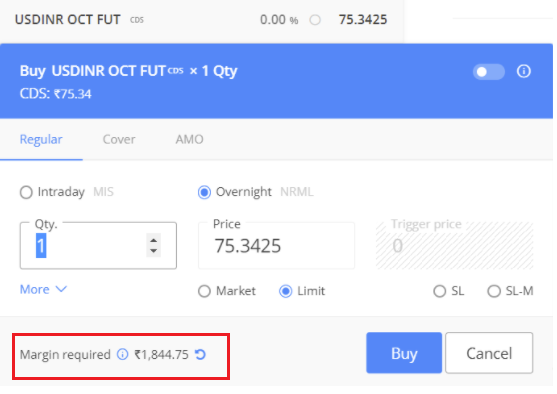Choose the Limit order type
Screen dimensions: 557x394
[x=285, y=291]
